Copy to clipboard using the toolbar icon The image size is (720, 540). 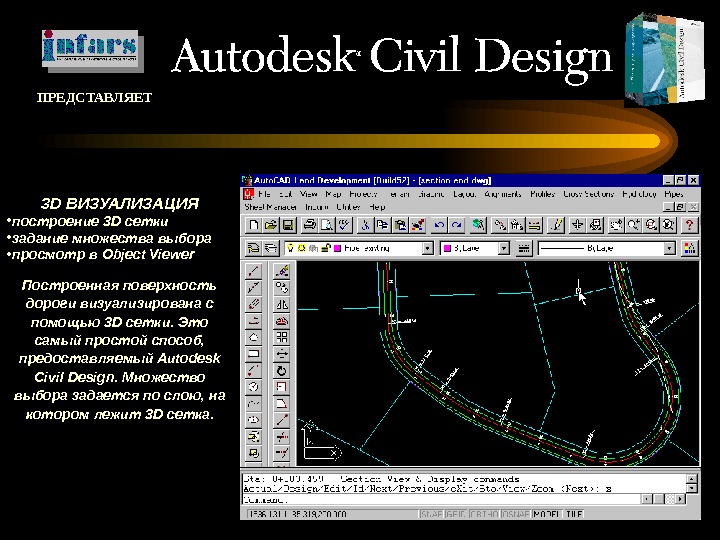382,225
